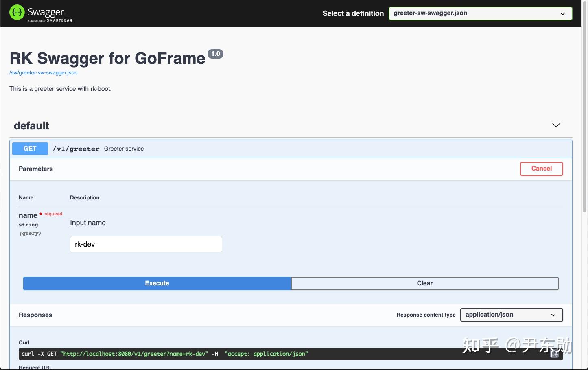588x370 pixels.
Task: Open the greeter-sw-swagger.json definition dropdown
Action: pyautogui.click(x=480, y=13)
